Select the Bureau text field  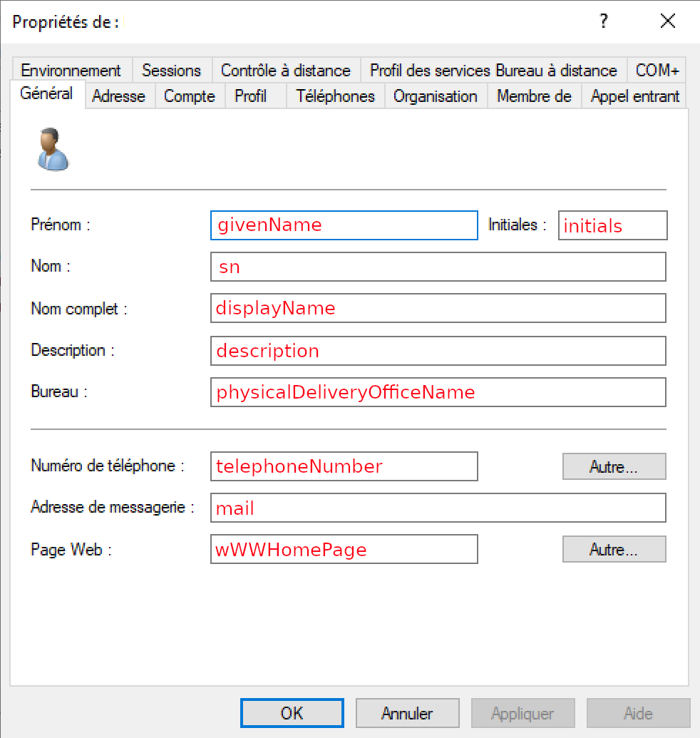pos(438,392)
